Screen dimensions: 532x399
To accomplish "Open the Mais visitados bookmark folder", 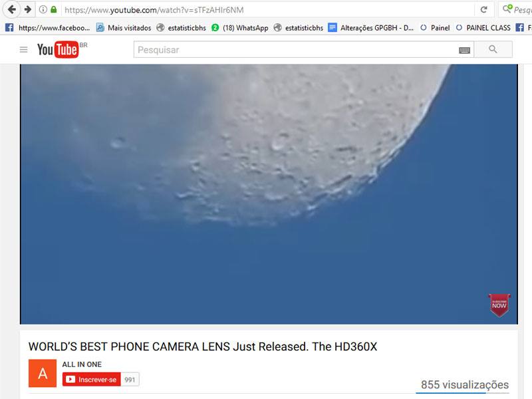I will [124, 28].
